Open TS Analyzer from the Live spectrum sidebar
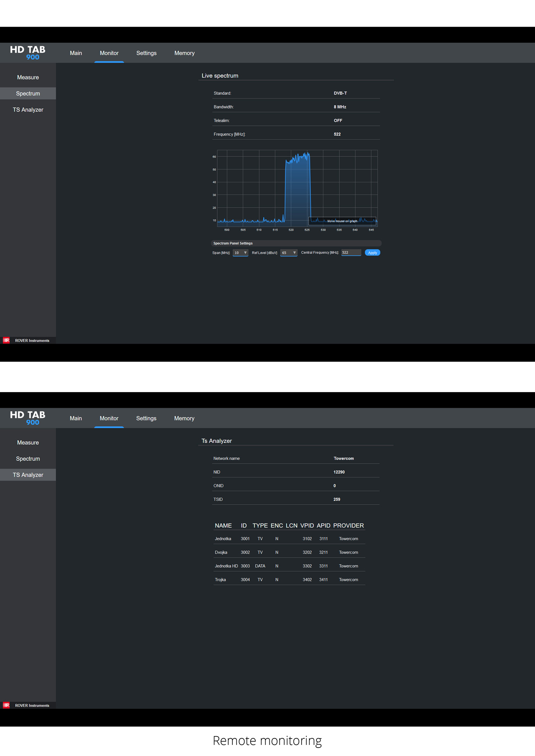535x756 pixels. tap(28, 110)
